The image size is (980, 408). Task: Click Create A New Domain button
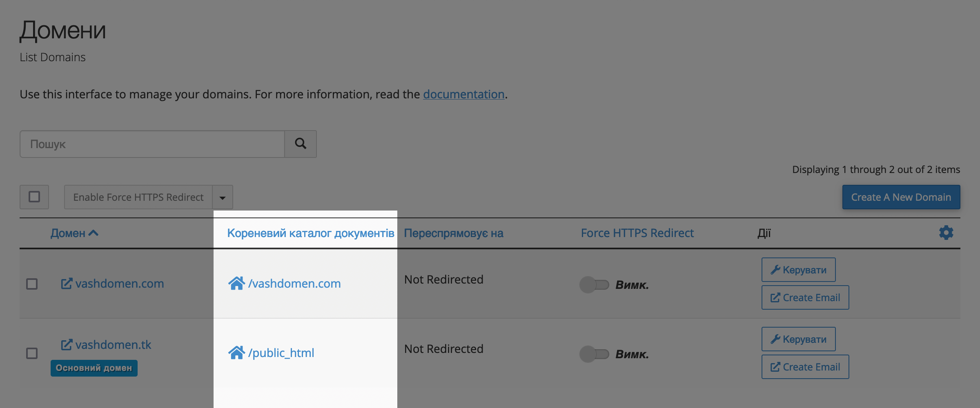901,197
